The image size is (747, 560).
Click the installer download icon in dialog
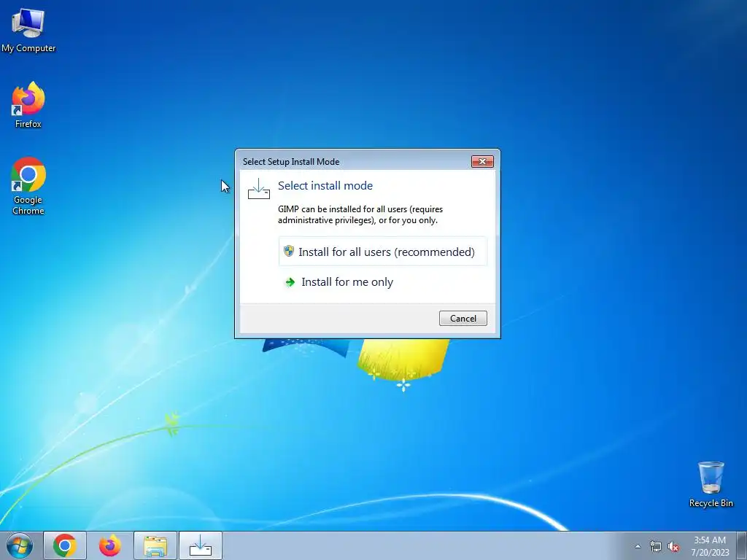[x=259, y=189]
